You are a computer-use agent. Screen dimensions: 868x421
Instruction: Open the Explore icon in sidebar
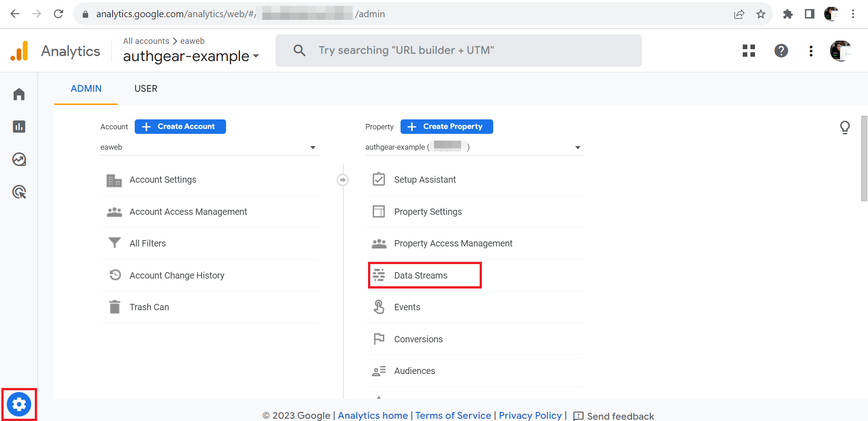19,159
